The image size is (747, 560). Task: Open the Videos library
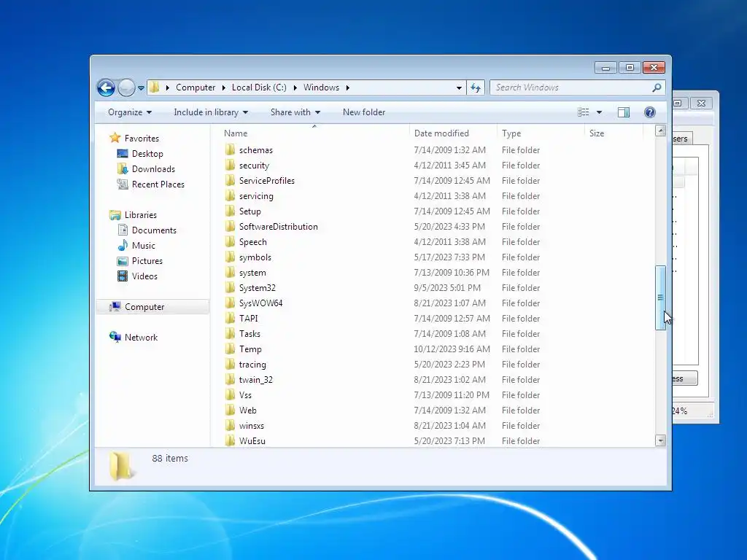[144, 276]
